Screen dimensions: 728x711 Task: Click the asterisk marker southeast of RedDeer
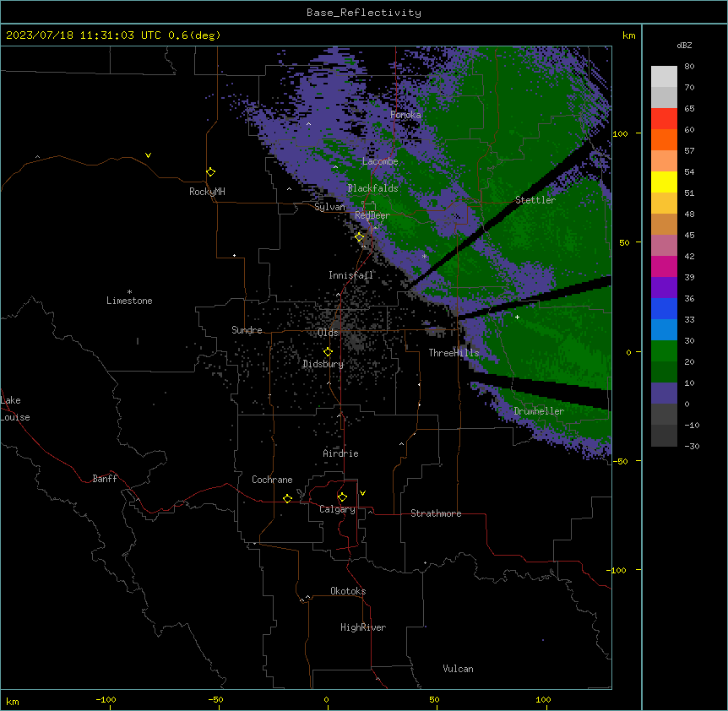click(424, 256)
